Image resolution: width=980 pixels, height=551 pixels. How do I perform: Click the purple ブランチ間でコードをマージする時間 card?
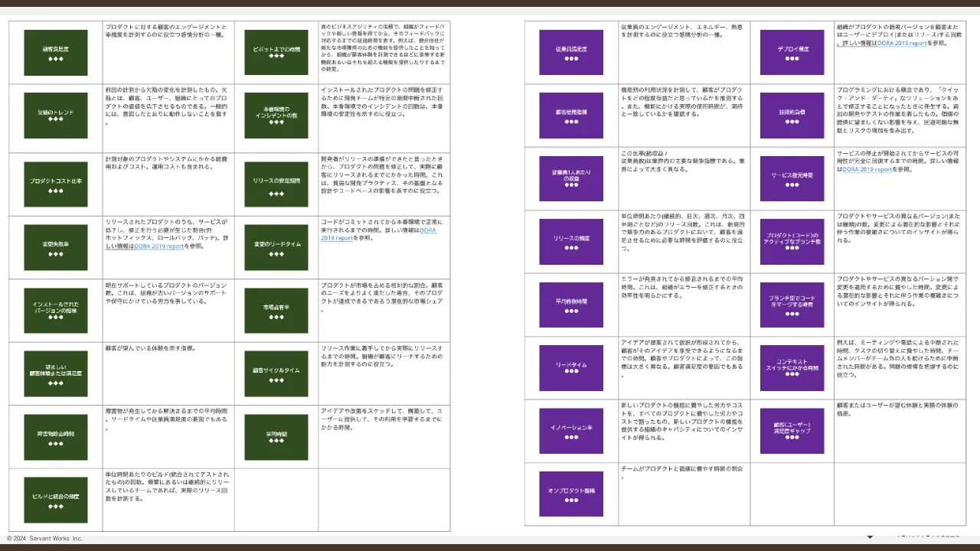792,305
